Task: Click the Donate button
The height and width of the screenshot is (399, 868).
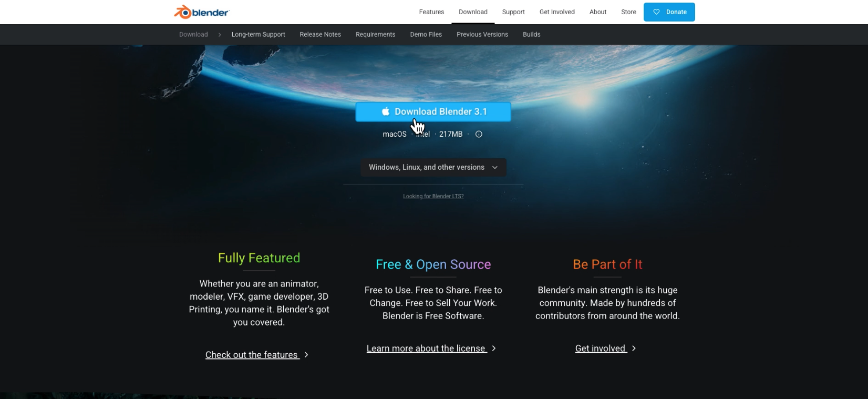Action: (x=669, y=12)
